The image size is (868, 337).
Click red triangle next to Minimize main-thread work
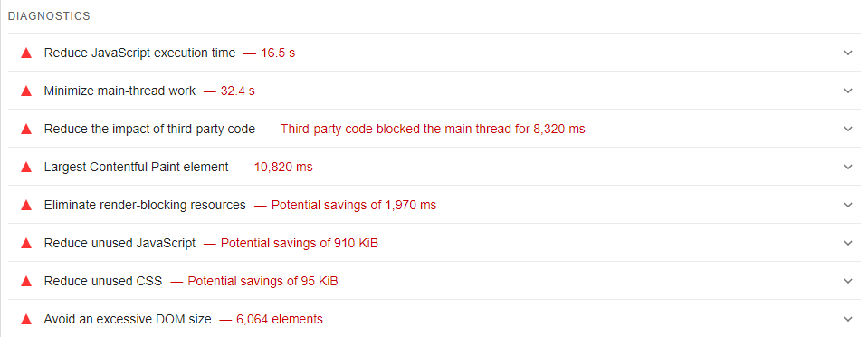(x=26, y=91)
